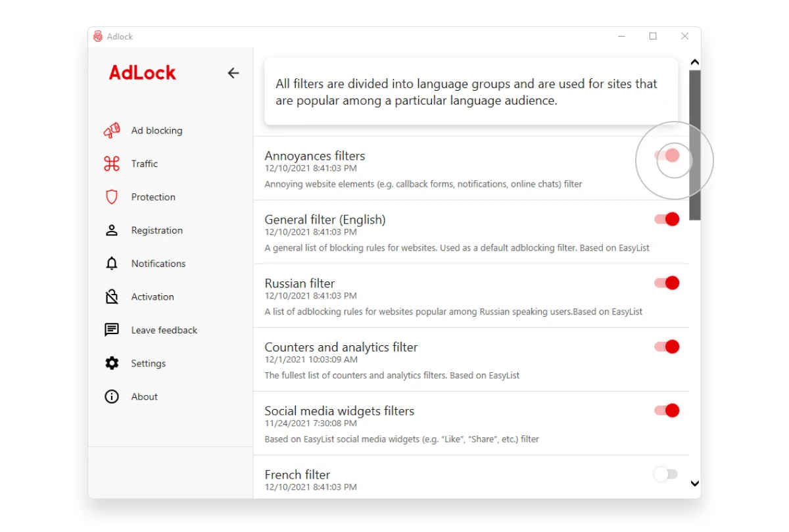Click the fullest list of counters description
The width and height of the screenshot is (789, 532).
point(392,375)
